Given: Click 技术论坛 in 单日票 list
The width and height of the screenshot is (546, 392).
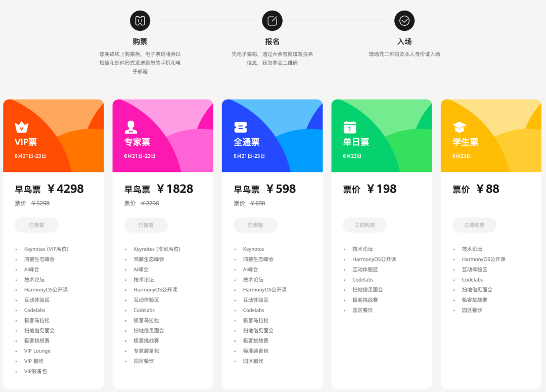Looking at the screenshot, I should click(362, 249).
